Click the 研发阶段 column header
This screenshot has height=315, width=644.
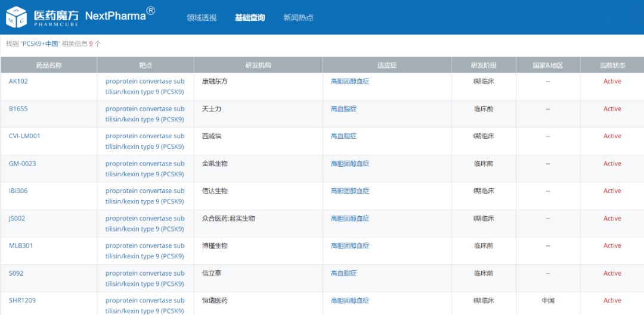click(x=484, y=66)
